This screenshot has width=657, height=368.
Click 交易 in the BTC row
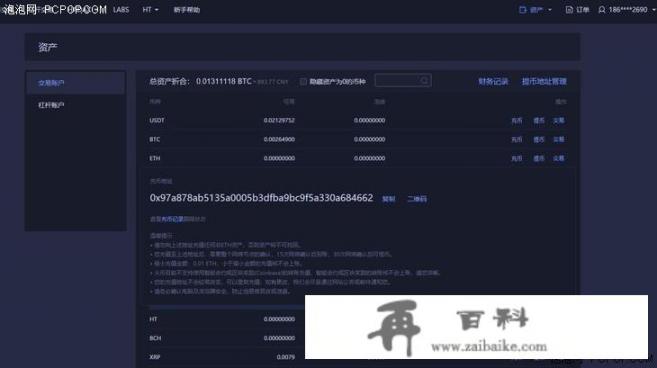click(559, 140)
